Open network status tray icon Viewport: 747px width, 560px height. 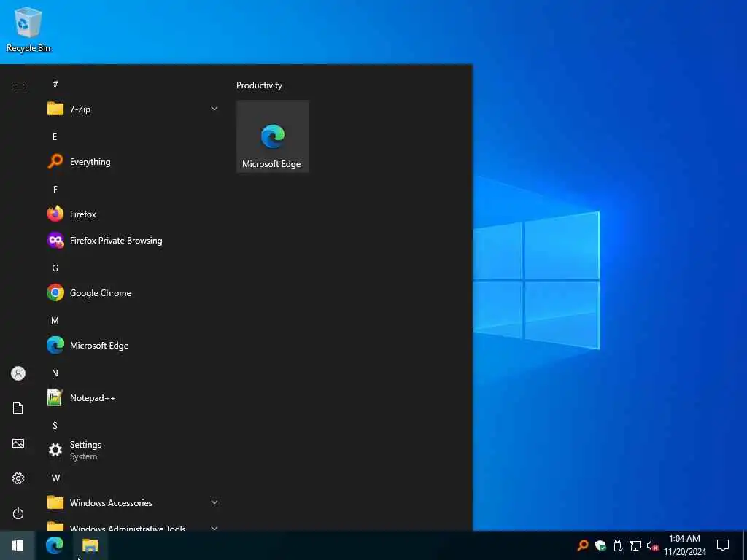tap(635, 545)
